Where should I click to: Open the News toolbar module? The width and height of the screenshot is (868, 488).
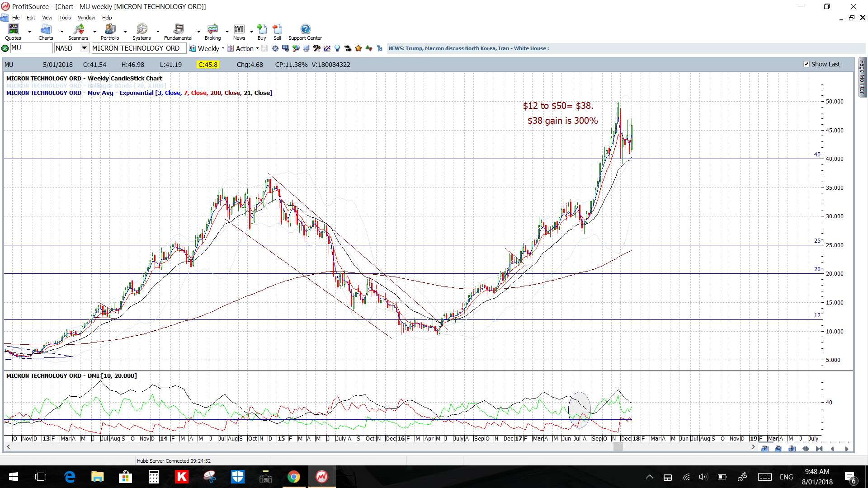(x=239, y=32)
